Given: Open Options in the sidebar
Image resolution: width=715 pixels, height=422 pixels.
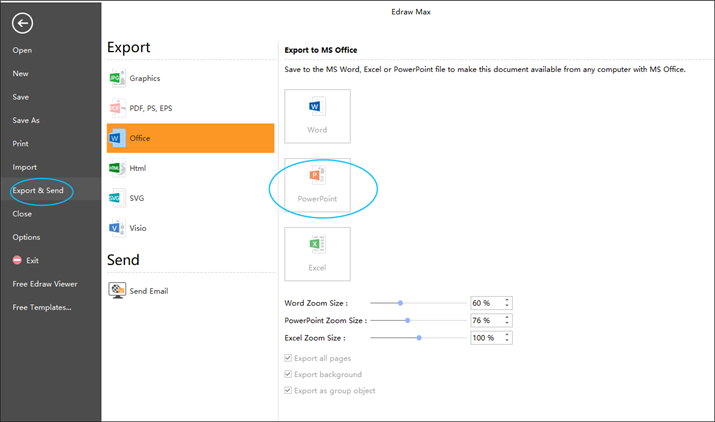Looking at the screenshot, I should (x=26, y=237).
